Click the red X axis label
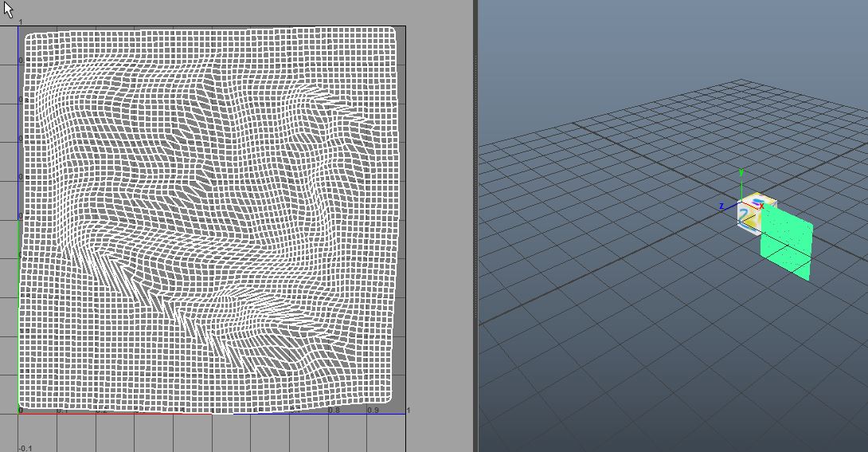 (762, 206)
